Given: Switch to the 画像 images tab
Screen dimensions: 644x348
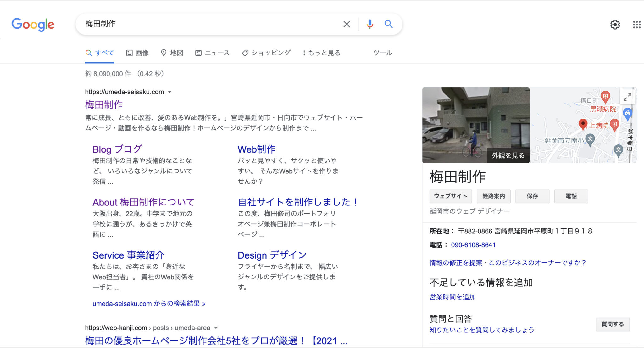Looking at the screenshot, I should 138,53.
